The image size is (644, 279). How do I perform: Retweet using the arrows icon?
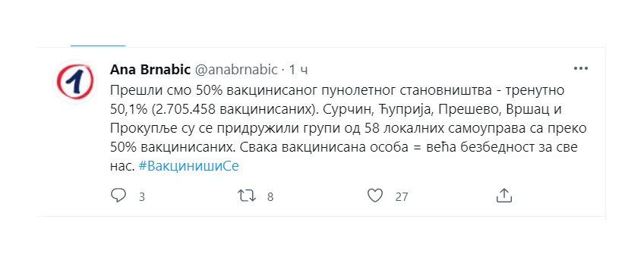[x=247, y=196]
